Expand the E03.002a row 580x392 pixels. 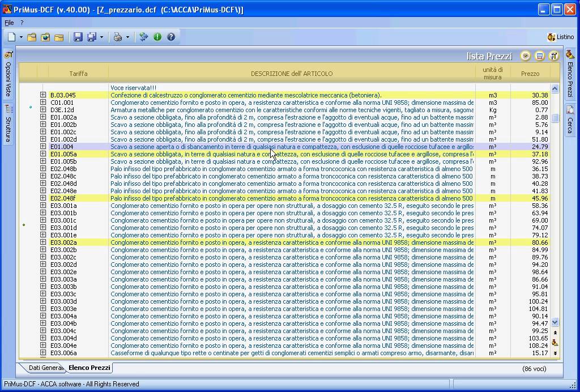point(43,242)
